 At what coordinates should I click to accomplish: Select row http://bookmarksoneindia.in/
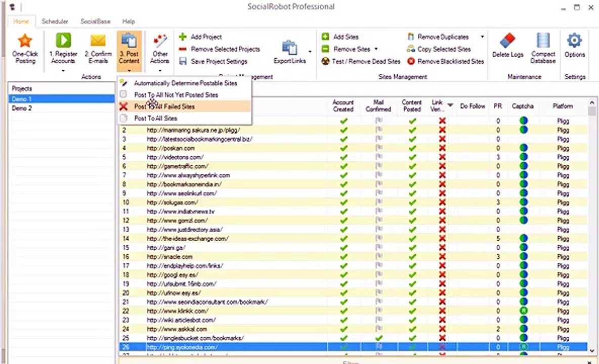coord(353,185)
